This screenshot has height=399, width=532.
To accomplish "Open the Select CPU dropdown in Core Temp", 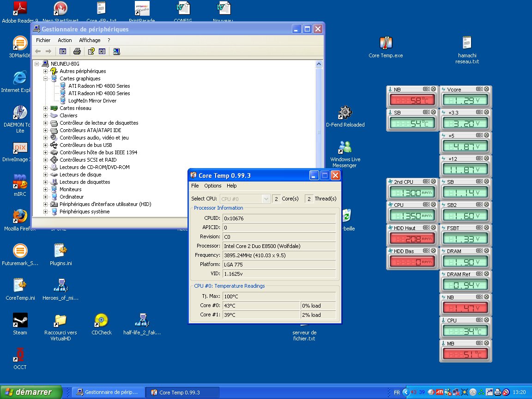I will [245, 199].
